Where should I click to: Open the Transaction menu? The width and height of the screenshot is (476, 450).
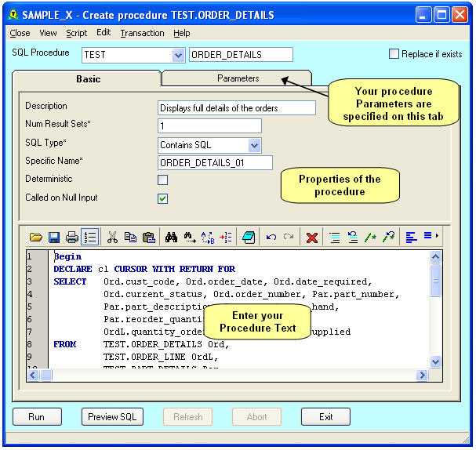[x=142, y=33]
